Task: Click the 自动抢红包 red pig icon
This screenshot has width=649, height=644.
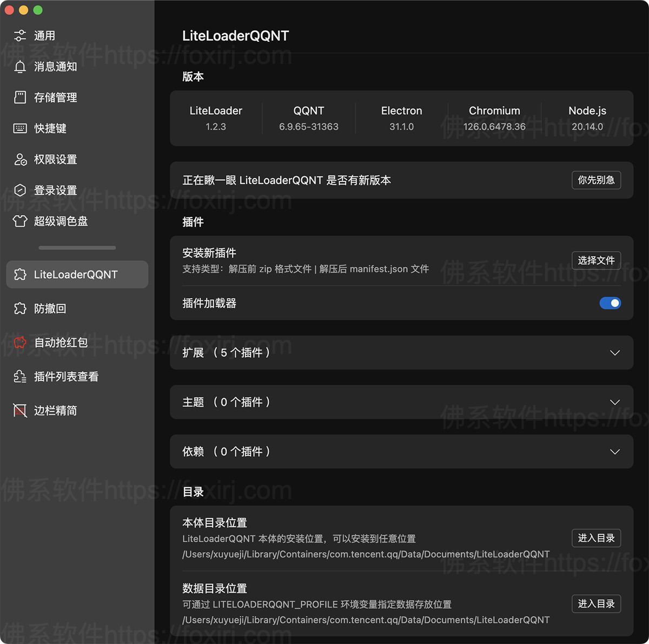Action: [x=20, y=342]
